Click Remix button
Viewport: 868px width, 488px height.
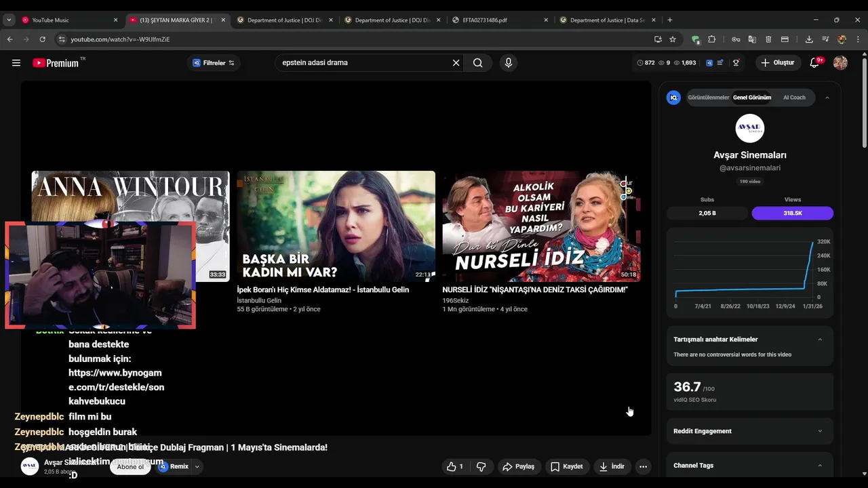[x=174, y=466]
